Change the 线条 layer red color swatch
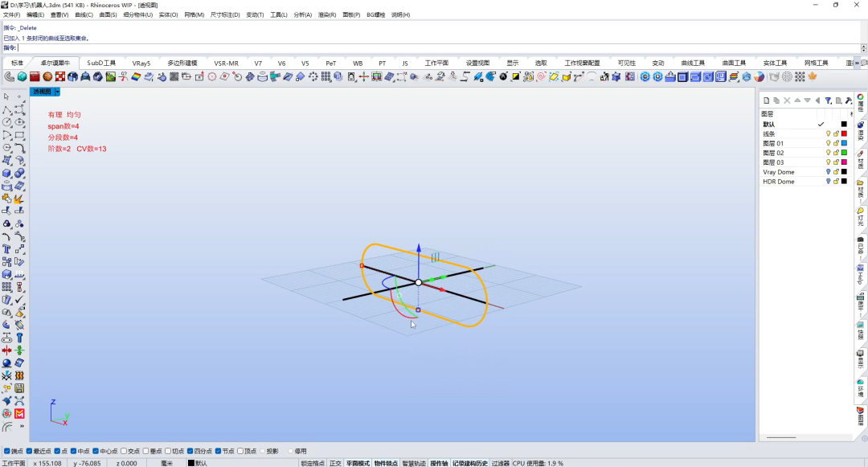 pos(844,133)
